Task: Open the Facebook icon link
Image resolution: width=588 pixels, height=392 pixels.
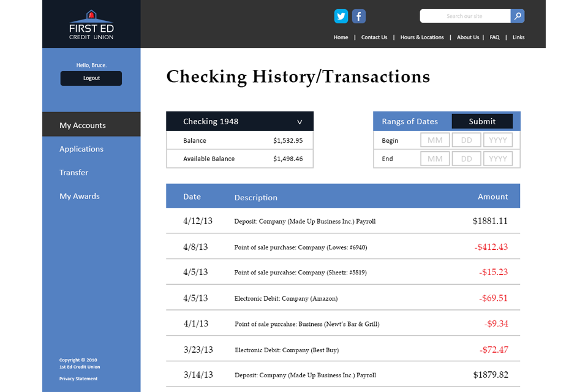Action: point(359,17)
